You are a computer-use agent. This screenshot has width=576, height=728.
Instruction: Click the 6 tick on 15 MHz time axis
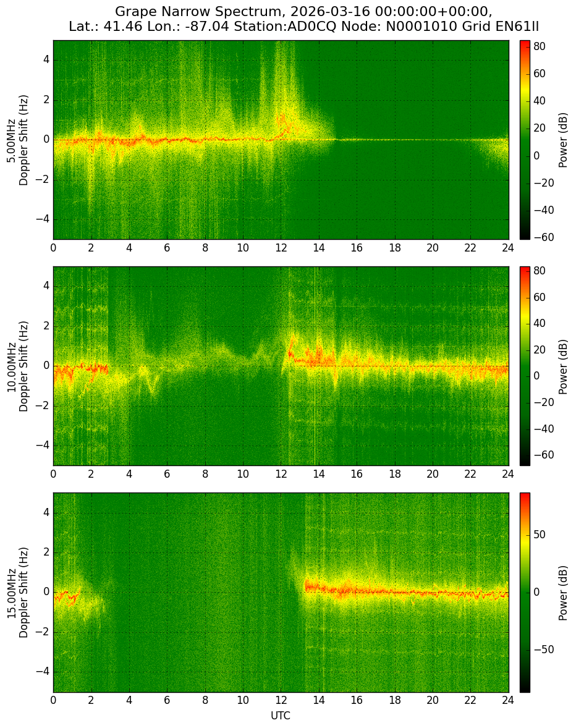click(x=167, y=701)
